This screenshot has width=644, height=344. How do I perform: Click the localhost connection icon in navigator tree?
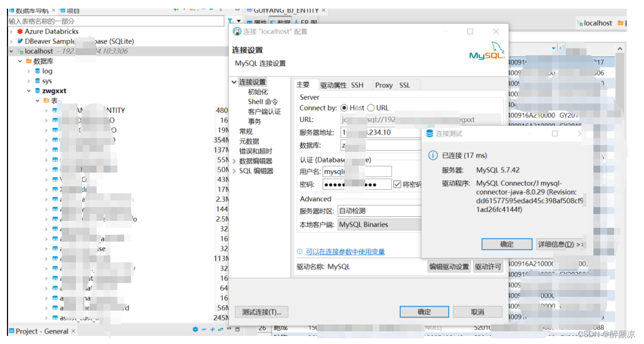coord(20,51)
